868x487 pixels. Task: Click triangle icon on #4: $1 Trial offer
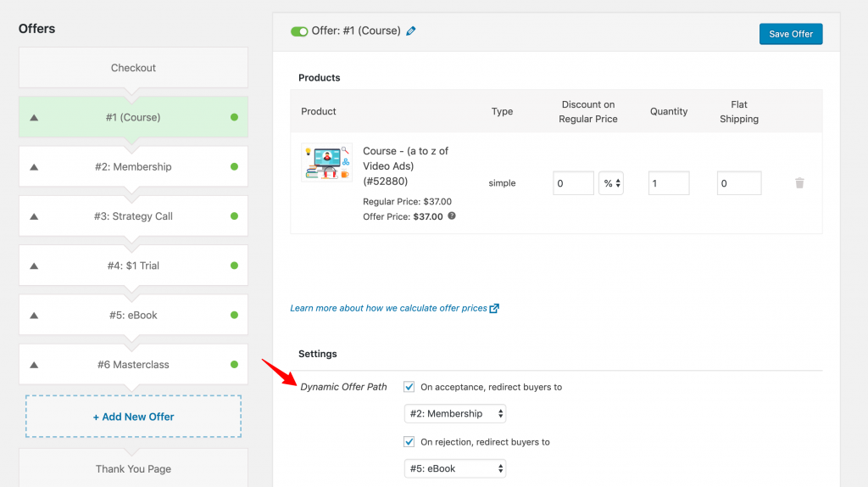(x=34, y=266)
